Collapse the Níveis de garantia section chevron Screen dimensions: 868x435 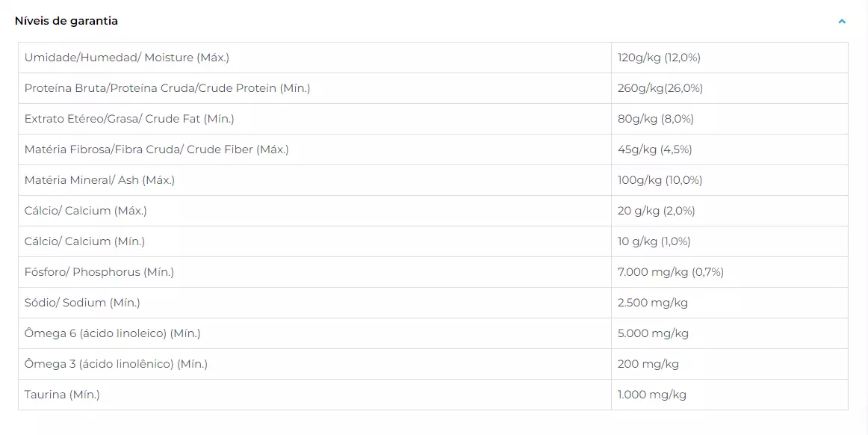[841, 22]
